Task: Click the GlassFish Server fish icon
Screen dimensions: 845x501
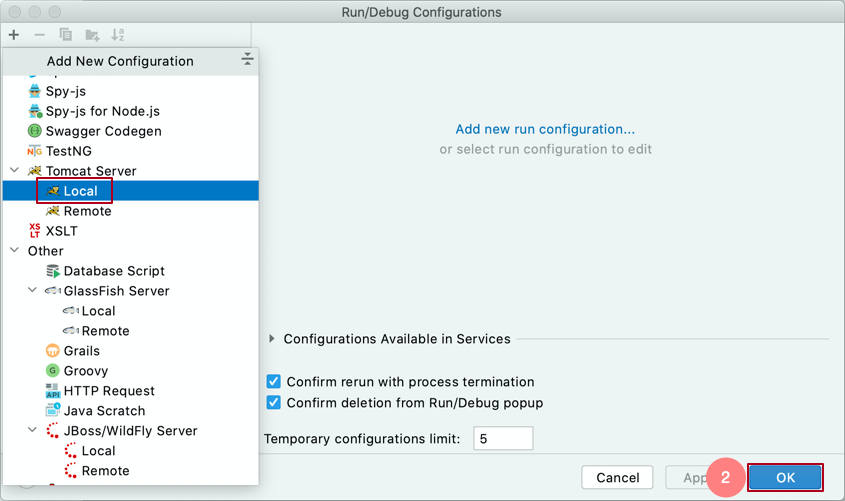Action: pyautogui.click(x=53, y=291)
